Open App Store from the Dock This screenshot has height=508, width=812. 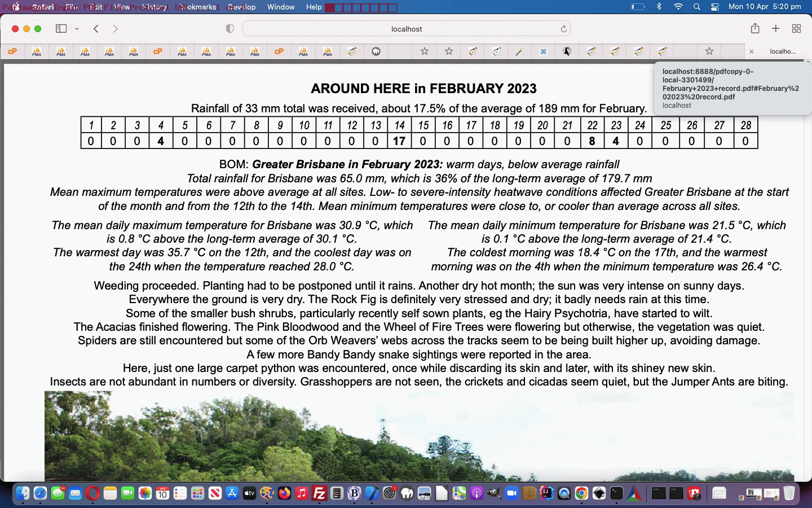point(232,493)
